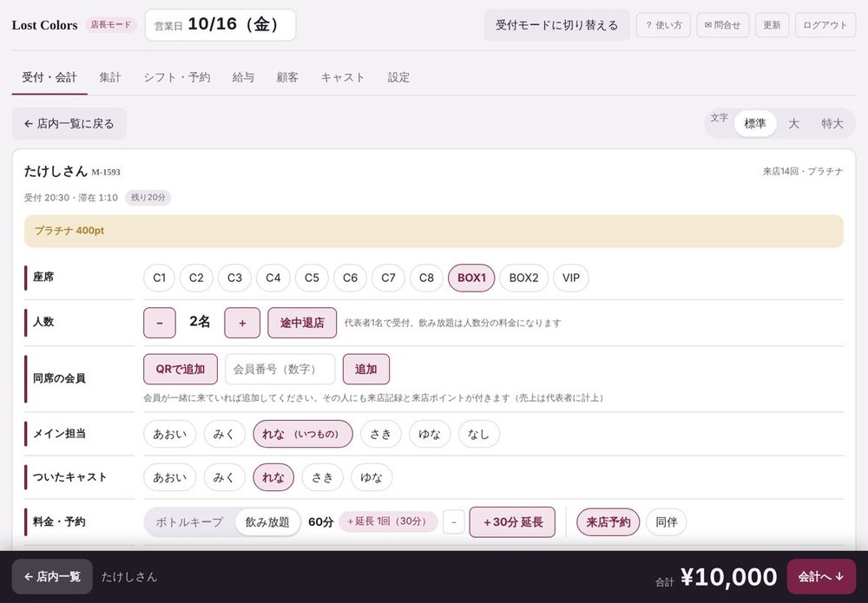Select あおい as メイン担当

(170, 435)
